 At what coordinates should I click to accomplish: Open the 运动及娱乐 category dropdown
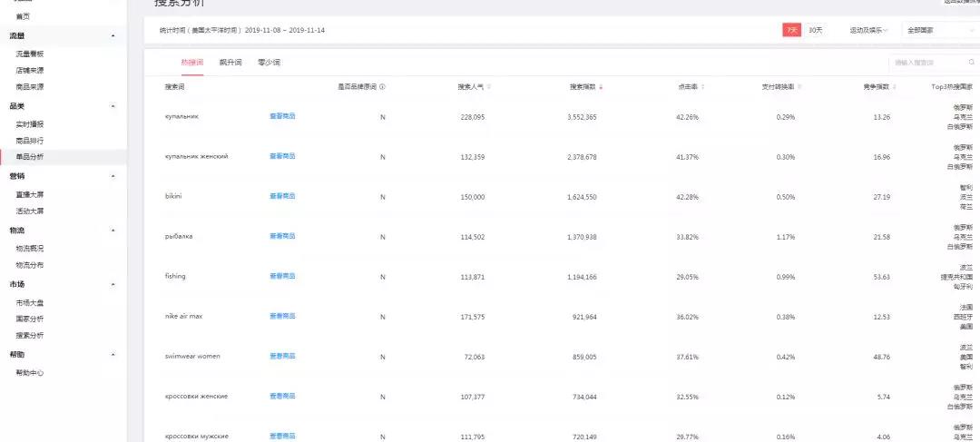[x=868, y=30]
